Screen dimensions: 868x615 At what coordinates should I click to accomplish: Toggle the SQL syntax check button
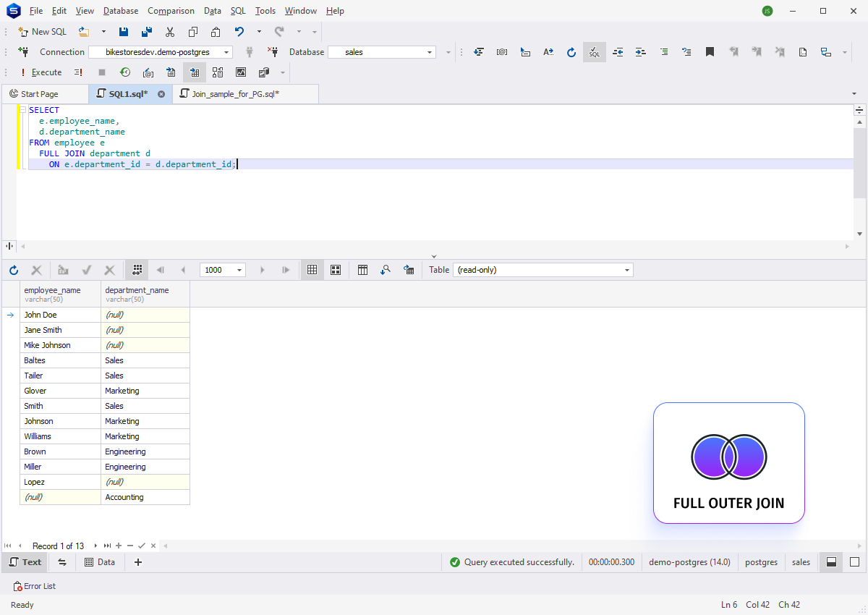click(x=595, y=52)
